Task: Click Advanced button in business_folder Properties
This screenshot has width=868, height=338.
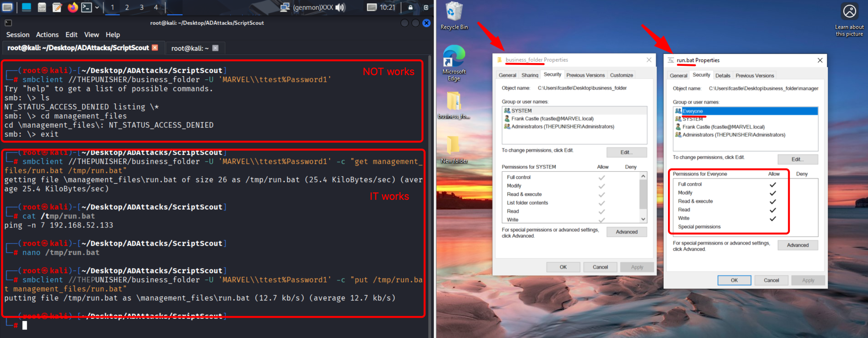Action: (626, 232)
